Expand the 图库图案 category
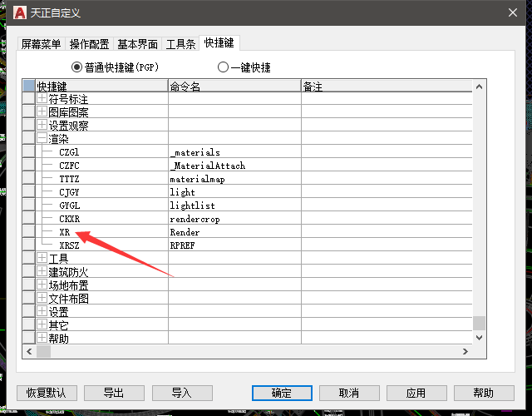 pos(42,113)
